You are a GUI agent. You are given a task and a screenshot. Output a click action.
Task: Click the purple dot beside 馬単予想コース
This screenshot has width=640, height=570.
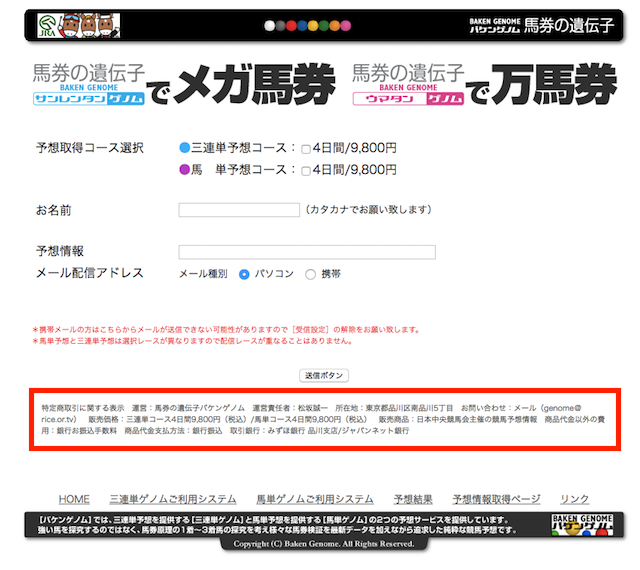185,169
